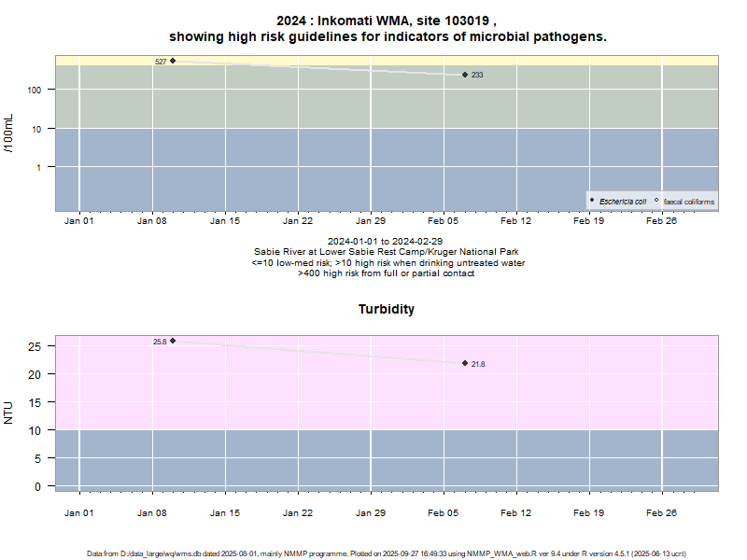Click the Turbidity chart title

pos(386,309)
